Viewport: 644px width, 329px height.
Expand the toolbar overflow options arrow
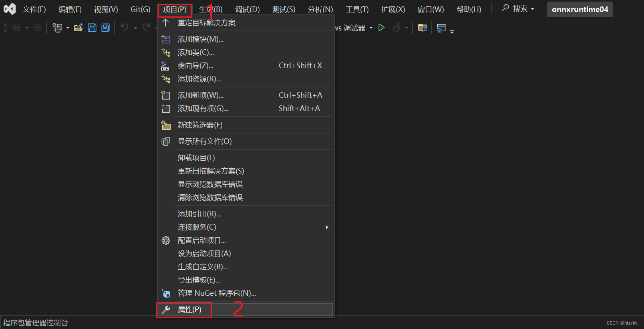452,31
